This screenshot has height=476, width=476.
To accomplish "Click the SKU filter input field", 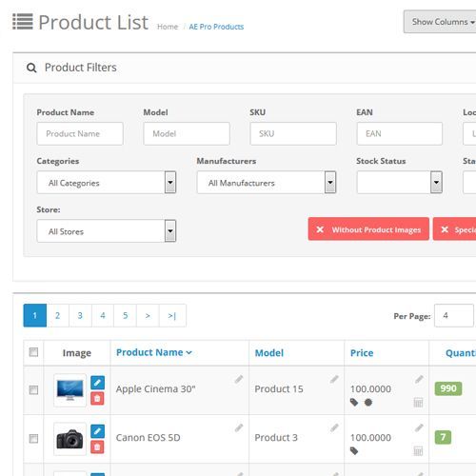I will coord(293,133).
